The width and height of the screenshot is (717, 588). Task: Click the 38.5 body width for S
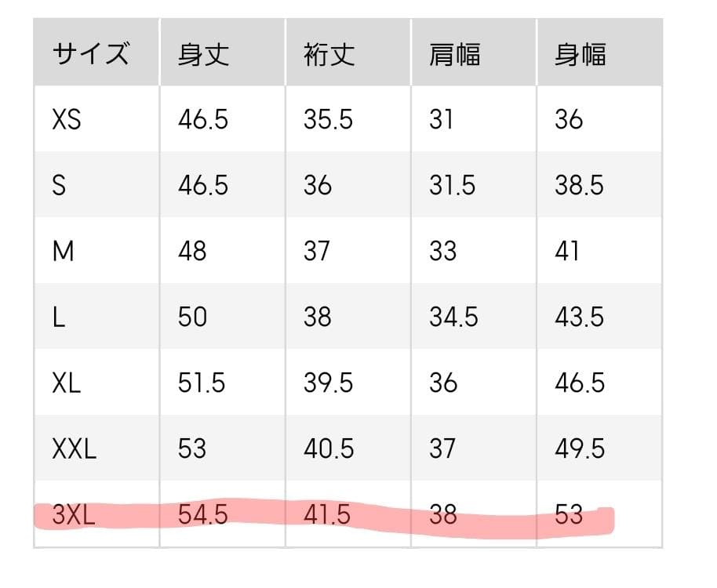pyautogui.click(x=579, y=186)
